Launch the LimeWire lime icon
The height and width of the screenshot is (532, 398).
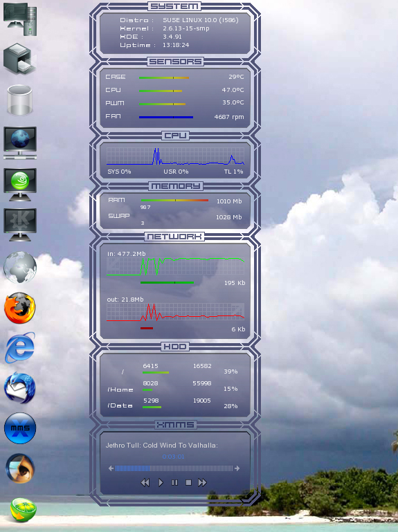click(x=23, y=509)
